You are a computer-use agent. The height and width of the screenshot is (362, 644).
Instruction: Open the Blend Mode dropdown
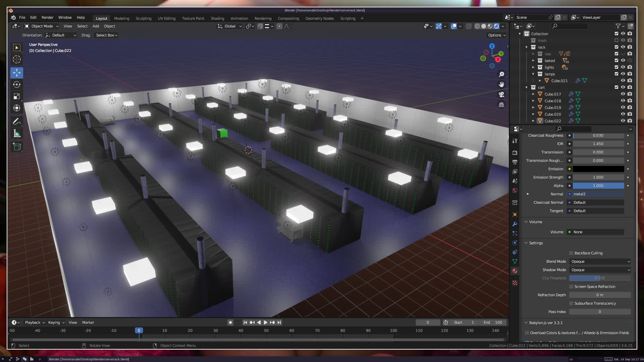[x=600, y=261]
